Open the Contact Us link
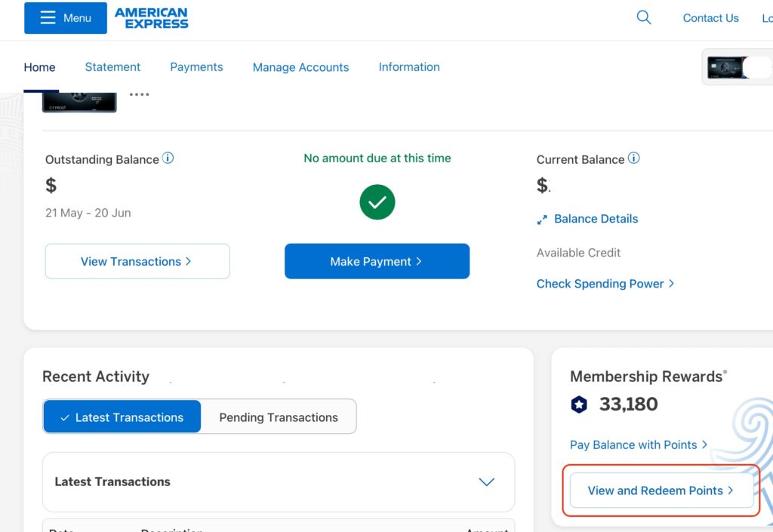Screen dimensions: 773x532 (x=710, y=18)
